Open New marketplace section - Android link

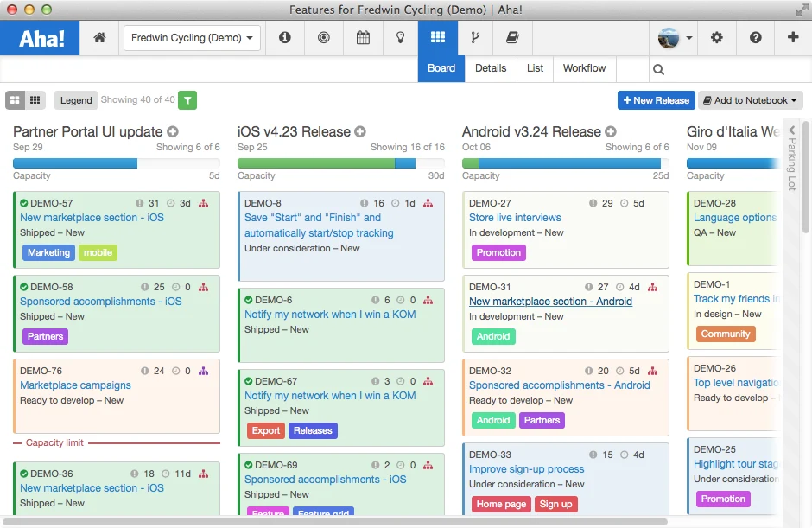550,302
